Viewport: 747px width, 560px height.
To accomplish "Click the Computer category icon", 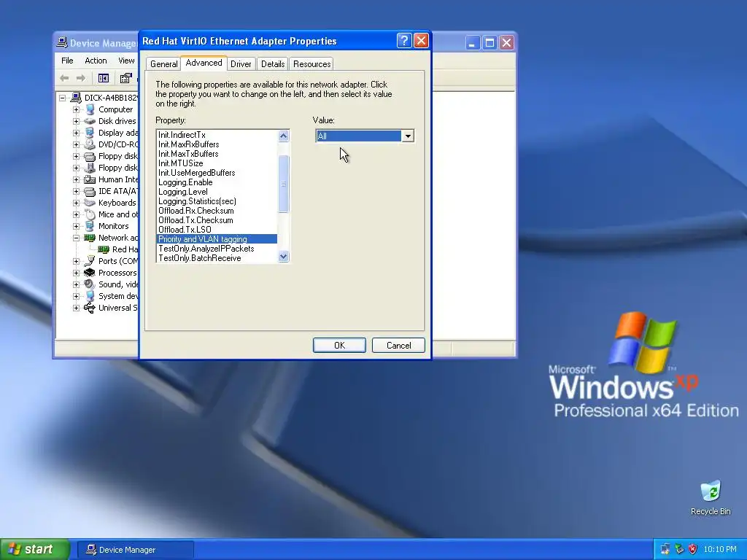I will (x=90, y=109).
